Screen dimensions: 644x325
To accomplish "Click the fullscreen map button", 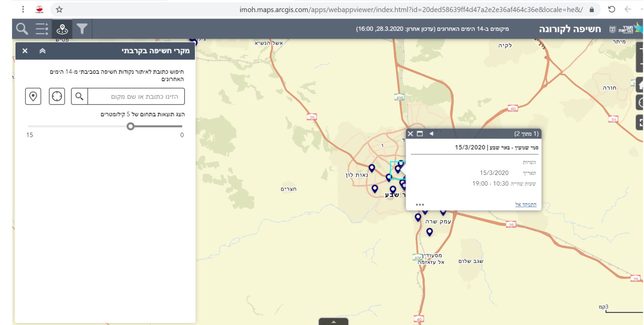I will tap(640, 122).
